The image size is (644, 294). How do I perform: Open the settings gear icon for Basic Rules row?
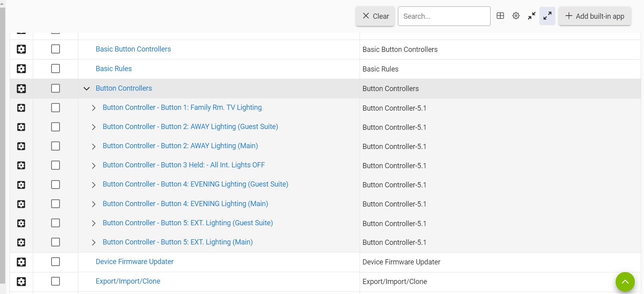21,69
